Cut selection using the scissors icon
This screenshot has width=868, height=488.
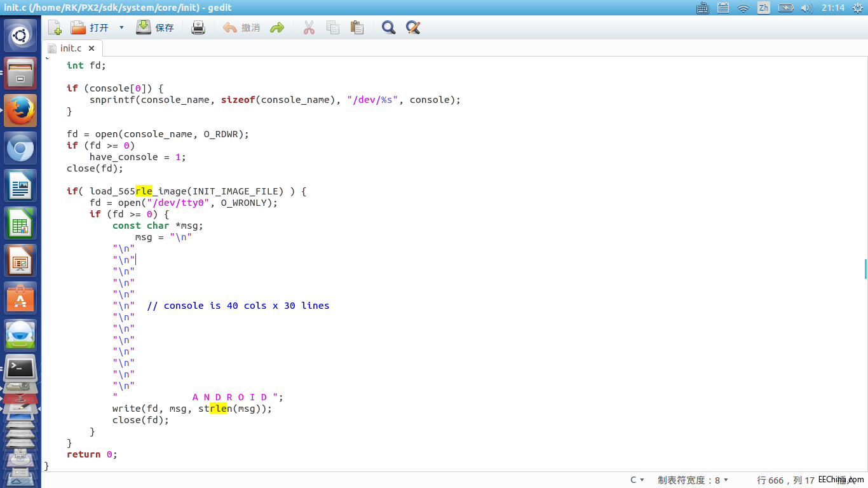click(309, 27)
